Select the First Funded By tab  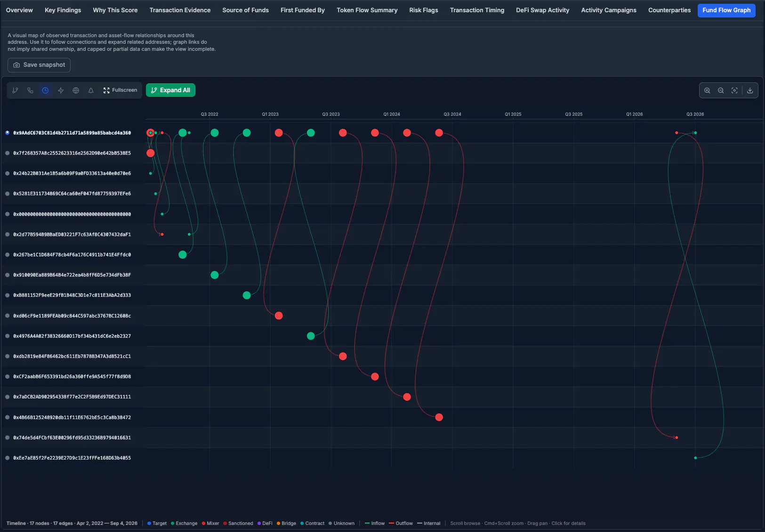pyautogui.click(x=303, y=10)
